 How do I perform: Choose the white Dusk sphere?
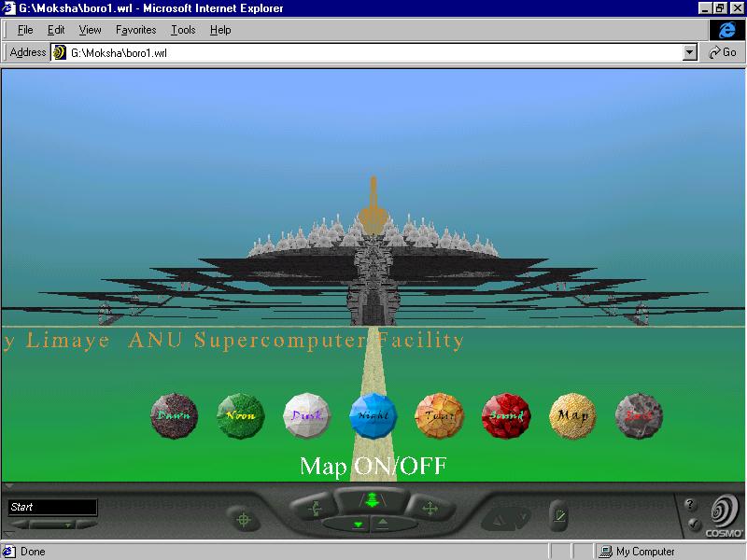pyautogui.click(x=307, y=415)
